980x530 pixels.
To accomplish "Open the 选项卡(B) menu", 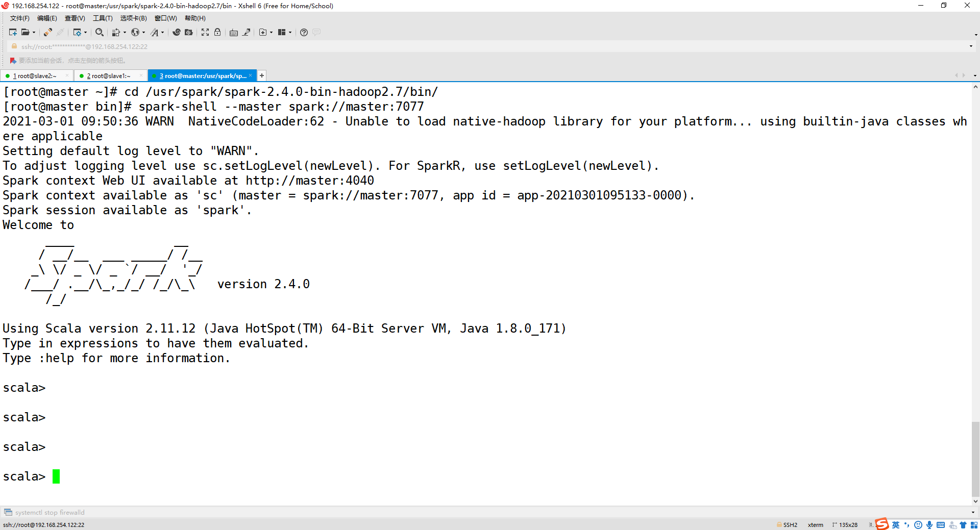I will tap(133, 18).
